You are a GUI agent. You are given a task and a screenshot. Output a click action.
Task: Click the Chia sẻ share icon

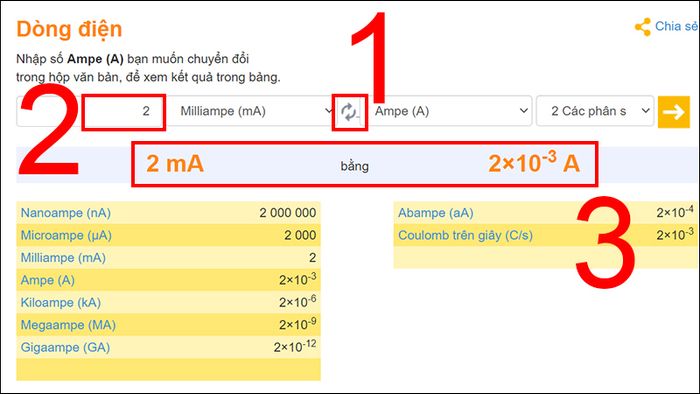click(x=643, y=27)
